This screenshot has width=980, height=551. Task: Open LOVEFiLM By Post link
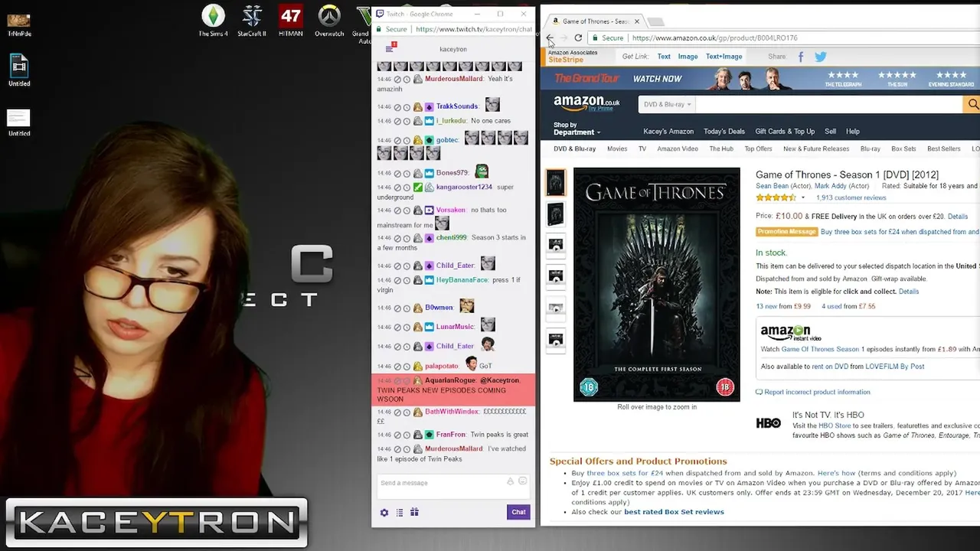[894, 367]
